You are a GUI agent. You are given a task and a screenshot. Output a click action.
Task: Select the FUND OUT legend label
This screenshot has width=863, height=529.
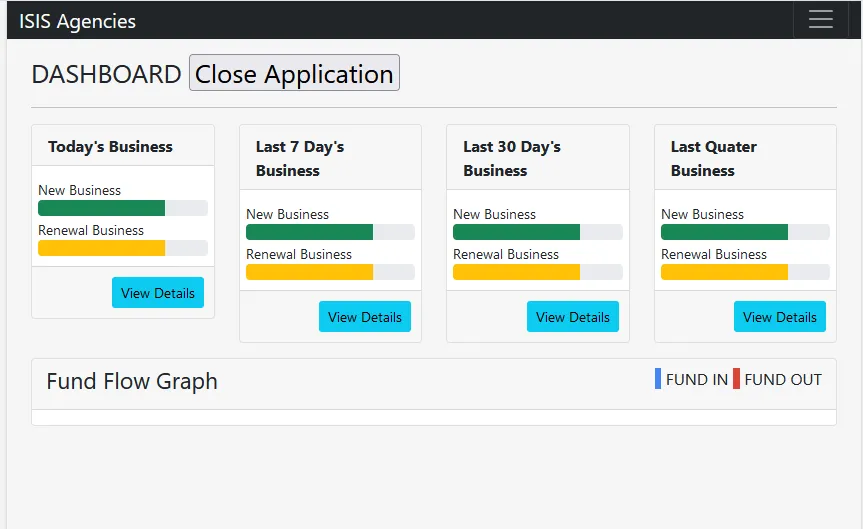tap(783, 380)
